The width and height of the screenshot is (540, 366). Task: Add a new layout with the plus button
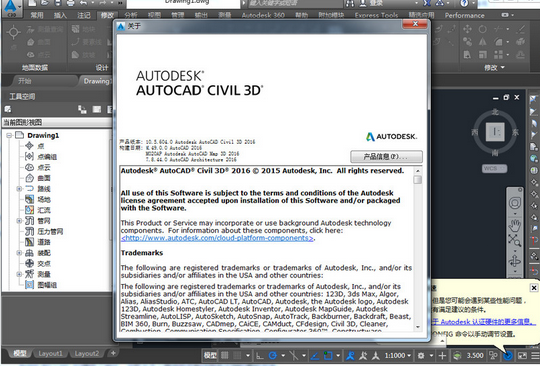tap(113, 353)
